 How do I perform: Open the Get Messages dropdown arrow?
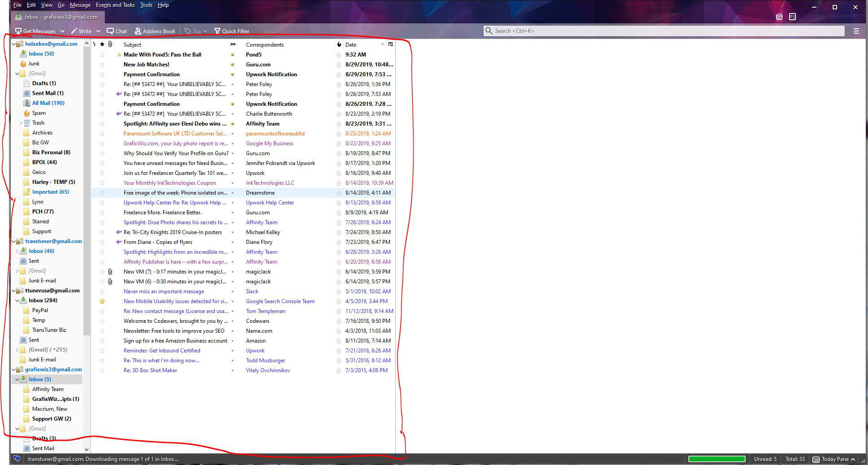(62, 31)
